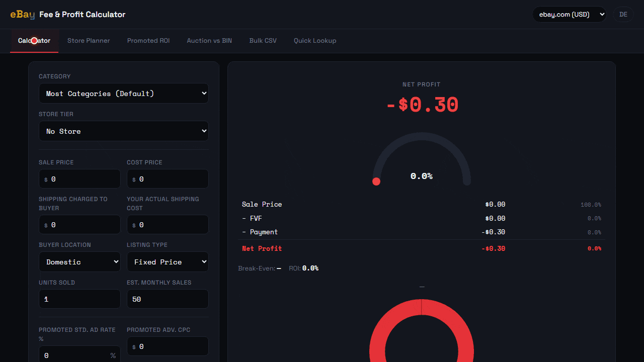Image resolution: width=644 pixels, height=362 pixels.
Task: Edit Shipping Charged to Buyer field
Action: point(79,225)
